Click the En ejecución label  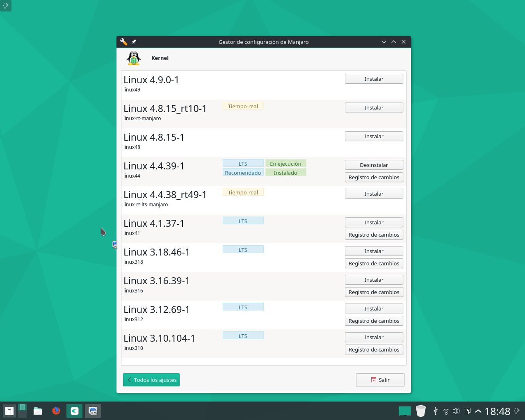[286, 164]
